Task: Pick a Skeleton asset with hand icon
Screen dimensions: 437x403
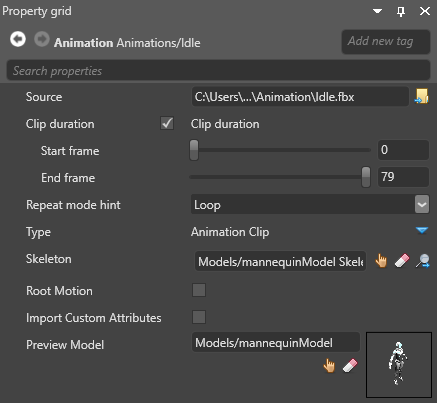Action: 381,261
